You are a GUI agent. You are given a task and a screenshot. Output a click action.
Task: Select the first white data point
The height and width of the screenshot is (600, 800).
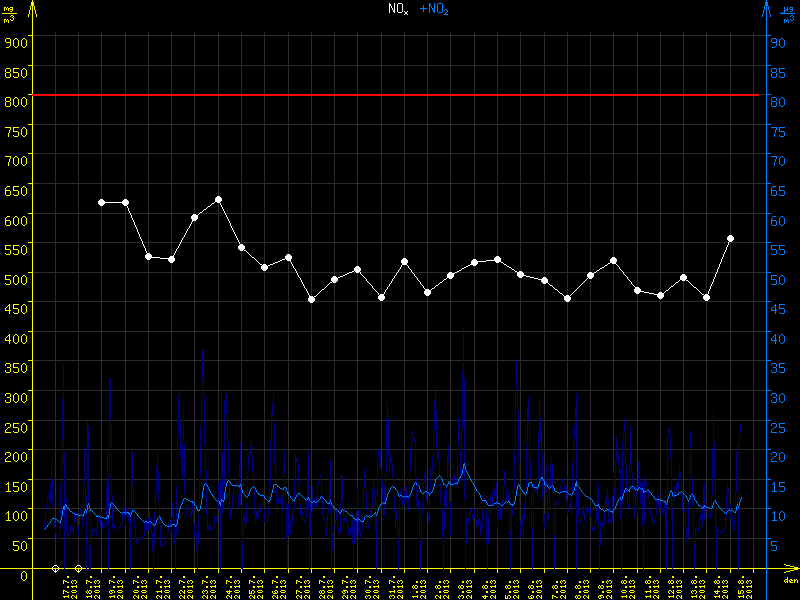(x=102, y=202)
